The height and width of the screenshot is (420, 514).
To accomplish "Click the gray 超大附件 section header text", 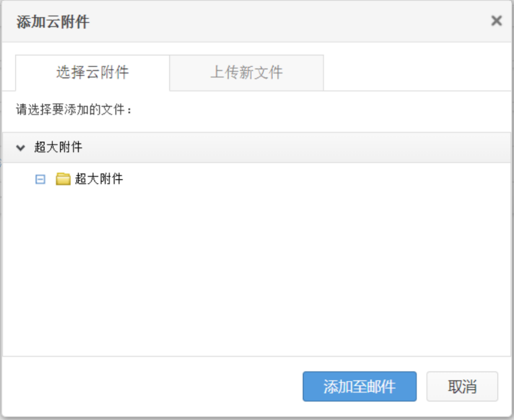I will tap(58, 147).
